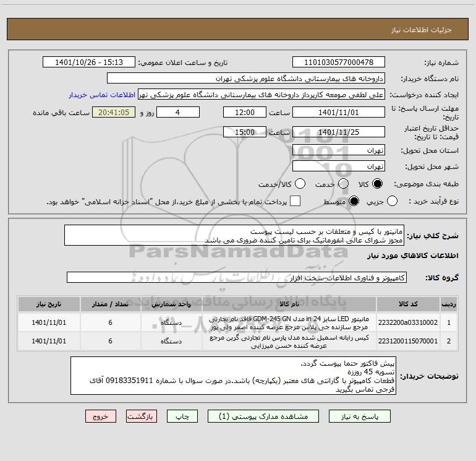The width and height of the screenshot is (476, 461).
Task: Click مشاهده مدارک پیوستی (1) button
Action: 263,416
